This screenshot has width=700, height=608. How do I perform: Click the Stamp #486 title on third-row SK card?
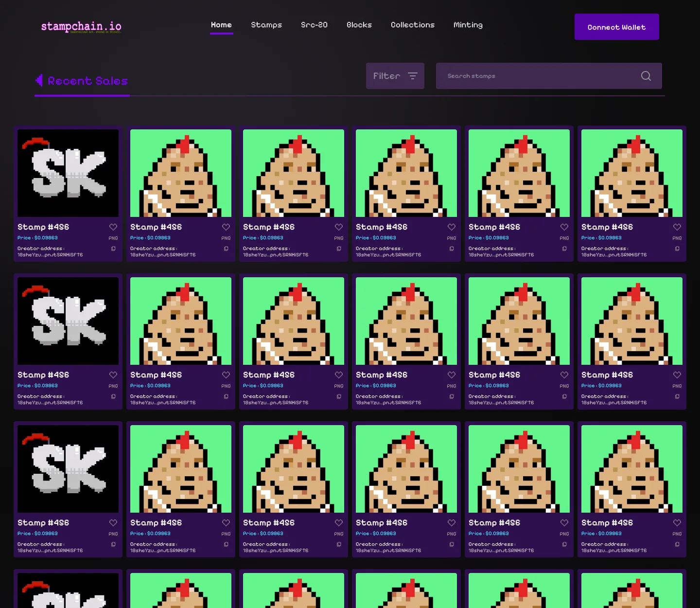point(43,523)
